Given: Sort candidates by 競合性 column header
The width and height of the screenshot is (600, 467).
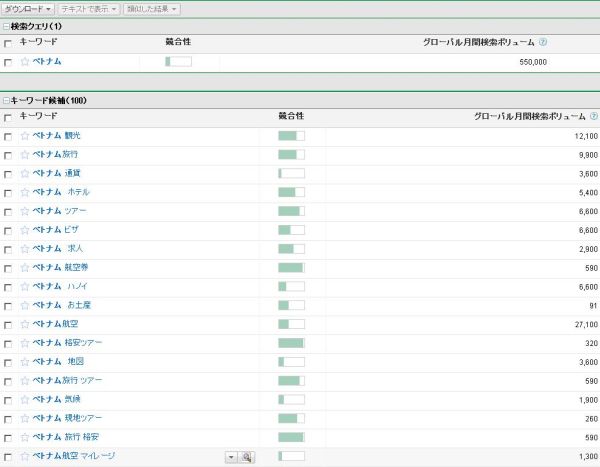Looking at the screenshot, I should pyautogui.click(x=291, y=117).
